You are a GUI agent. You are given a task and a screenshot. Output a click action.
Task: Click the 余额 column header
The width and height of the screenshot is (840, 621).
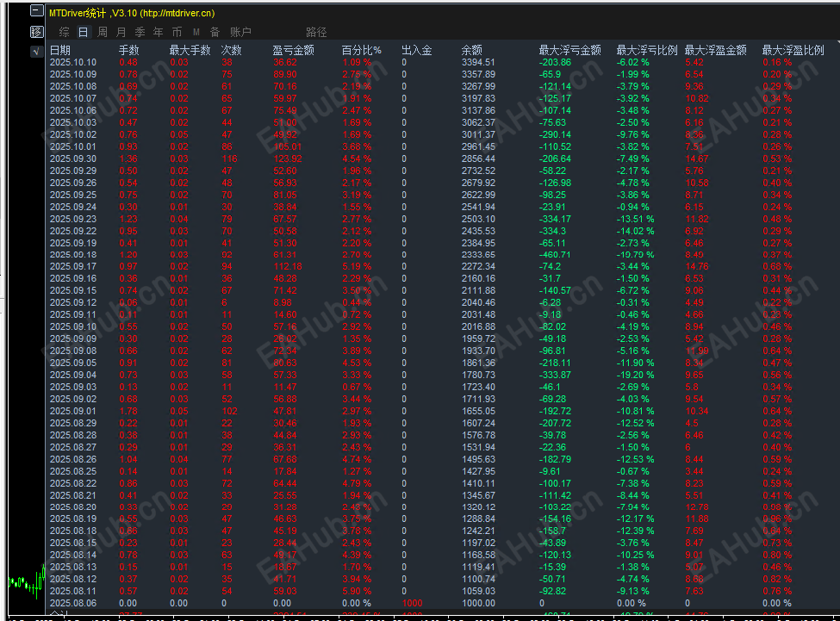coord(472,50)
